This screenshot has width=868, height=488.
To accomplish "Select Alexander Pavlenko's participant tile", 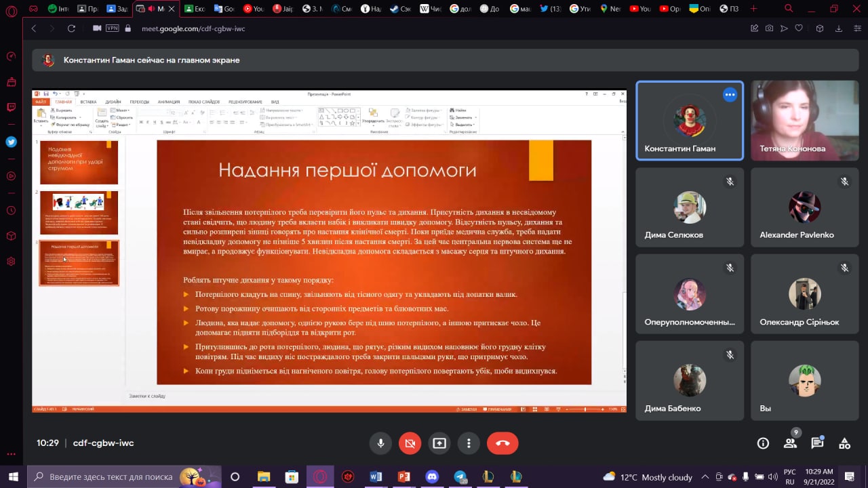I will [x=804, y=207].
